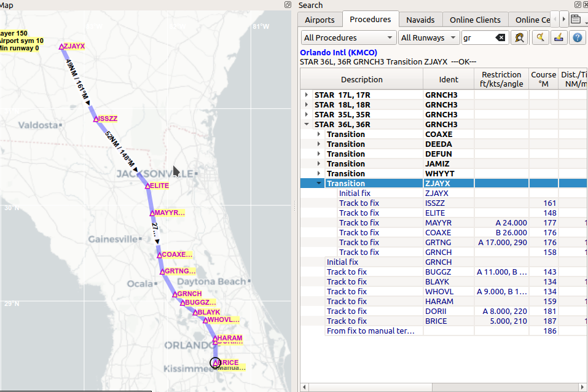Screen dimensions: 588x392
Task: Click the procedure table horizontal scrollbar handle
Action: click(x=370, y=387)
